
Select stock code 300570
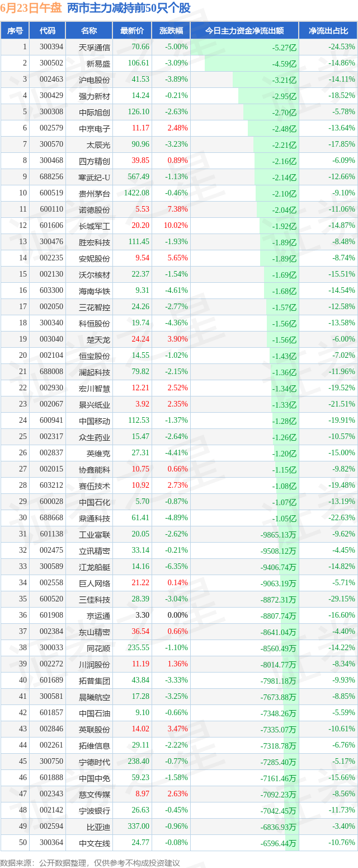[51, 144]
